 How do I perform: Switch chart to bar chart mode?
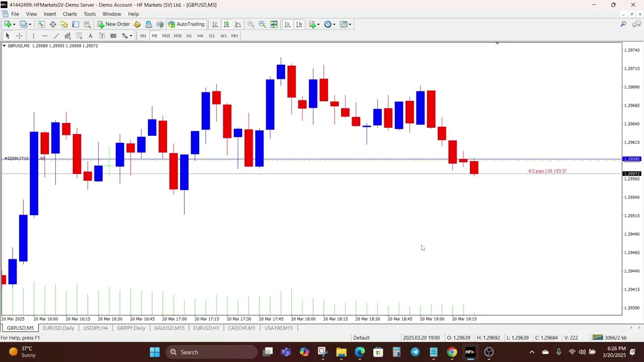click(x=215, y=24)
